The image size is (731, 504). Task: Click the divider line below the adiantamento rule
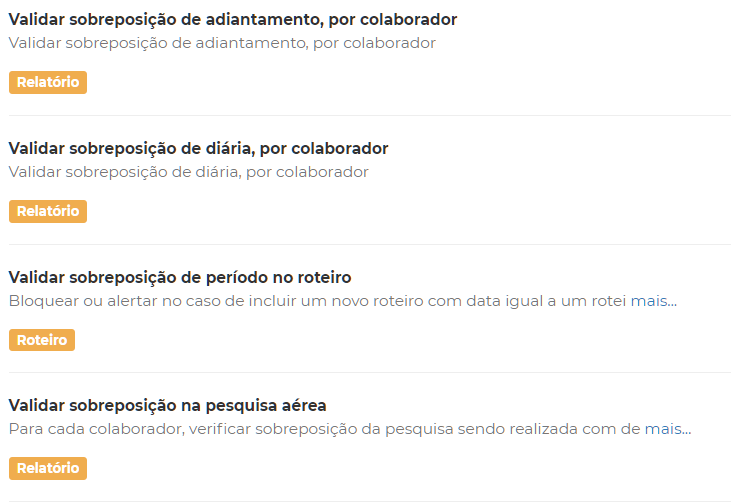(x=369, y=116)
